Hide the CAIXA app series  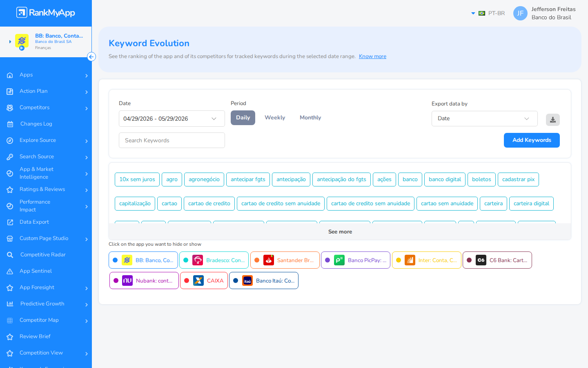204,280
